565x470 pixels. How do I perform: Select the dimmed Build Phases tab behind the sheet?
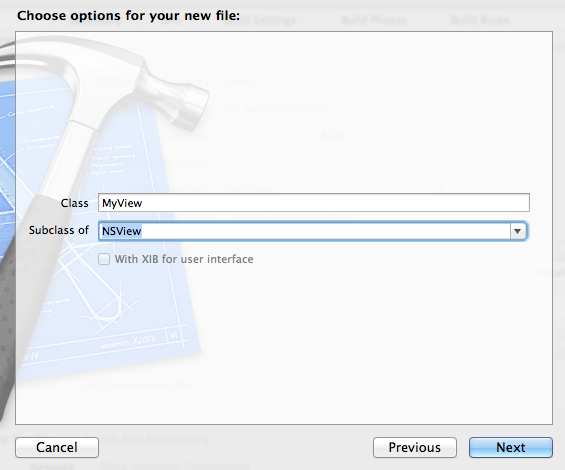[x=374, y=20]
